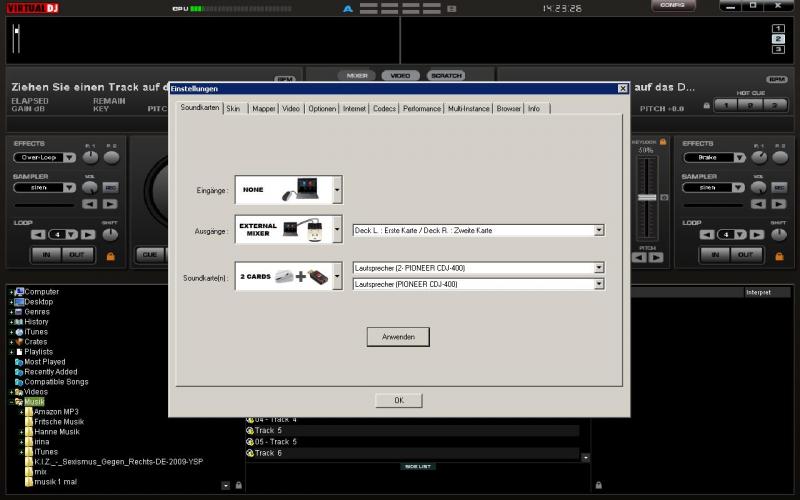Open the Ausgänge External Mixer dropdown
The height and width of the screenshot is (500, 800).
click(337, 229)
